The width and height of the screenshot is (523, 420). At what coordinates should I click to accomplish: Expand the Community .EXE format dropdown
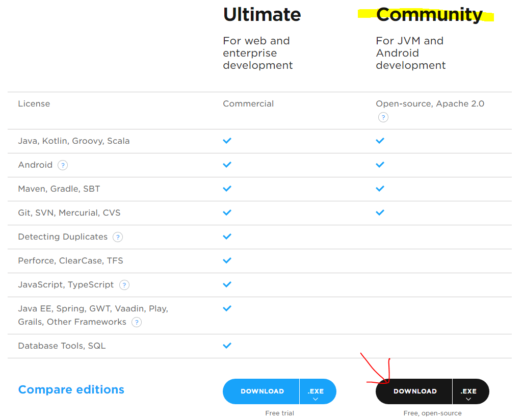click(470, 391)
